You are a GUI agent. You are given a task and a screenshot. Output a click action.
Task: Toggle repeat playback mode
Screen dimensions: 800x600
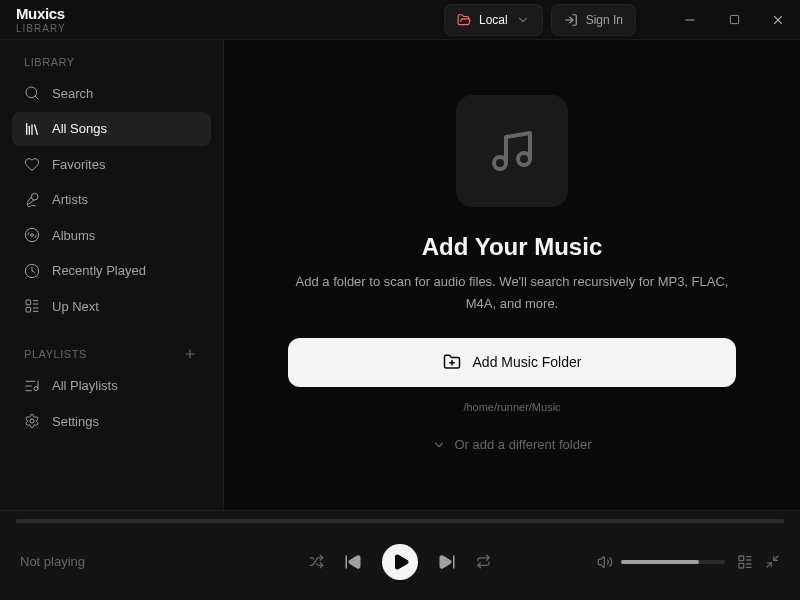pyautogui.click(x=483, y=562)
